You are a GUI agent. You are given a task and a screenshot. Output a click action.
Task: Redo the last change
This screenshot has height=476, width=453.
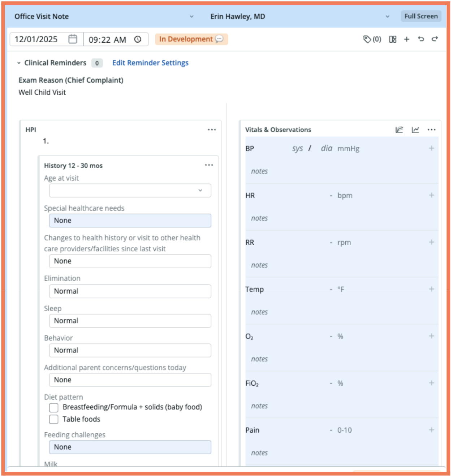tap(435, 39)
